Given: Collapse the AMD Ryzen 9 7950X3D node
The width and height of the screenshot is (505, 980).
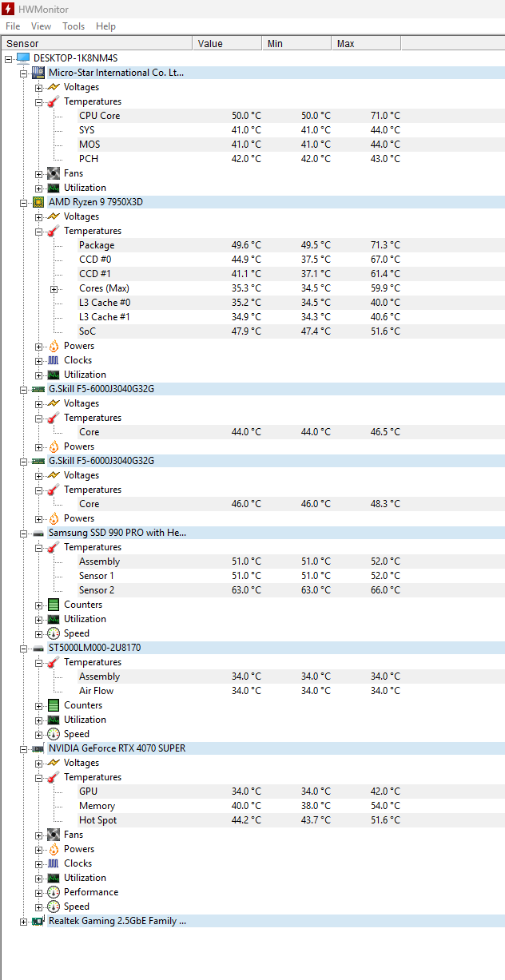Looking at the screenshot, I should point(23,202).
